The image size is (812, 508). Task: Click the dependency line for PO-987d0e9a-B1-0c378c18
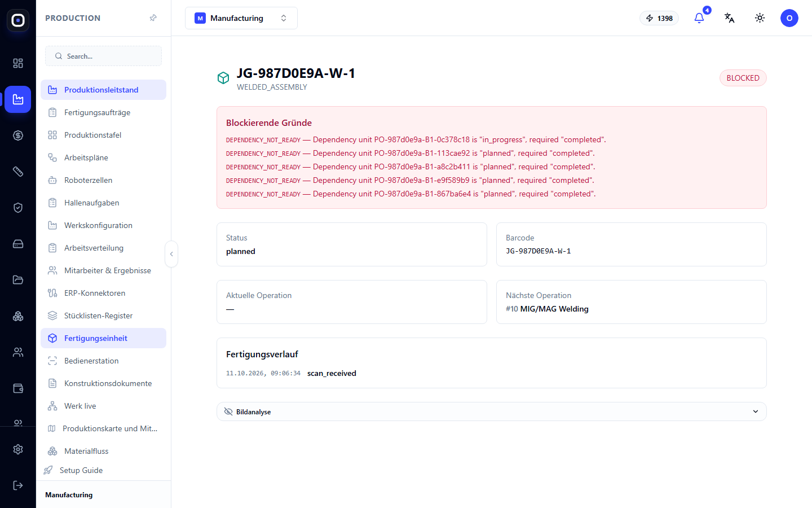click(x=416, y=139)
